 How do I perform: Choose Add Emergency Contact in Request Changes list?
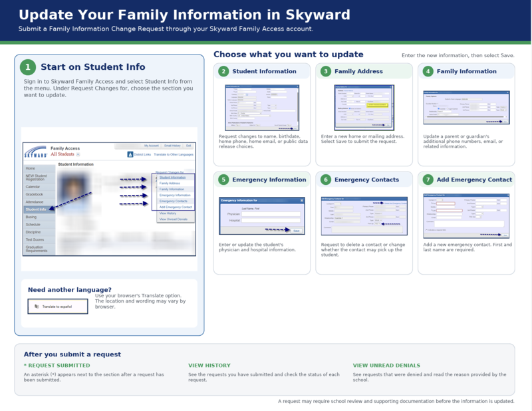point(176,207)
